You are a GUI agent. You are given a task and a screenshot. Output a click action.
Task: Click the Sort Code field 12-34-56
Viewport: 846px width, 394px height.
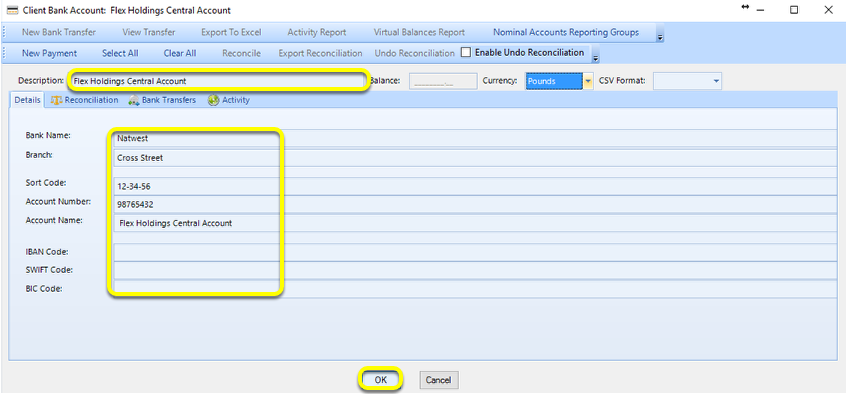point(475,186)
